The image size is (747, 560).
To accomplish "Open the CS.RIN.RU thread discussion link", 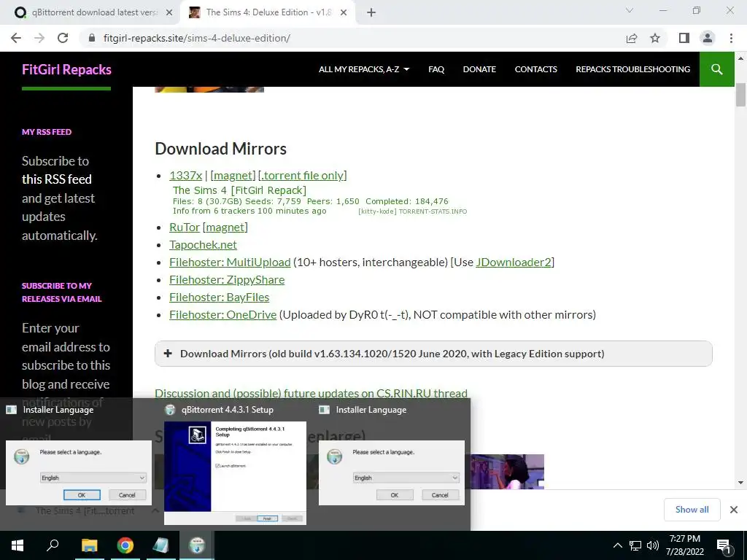I will coord(311,393).
